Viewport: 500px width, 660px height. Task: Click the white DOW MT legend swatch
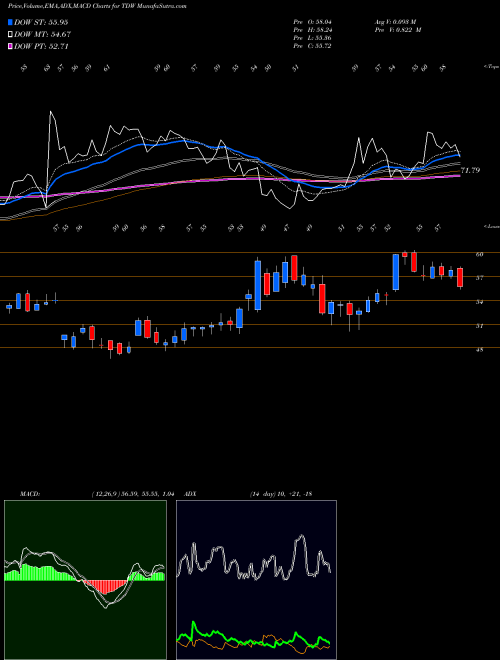click(x=10, y=34)
